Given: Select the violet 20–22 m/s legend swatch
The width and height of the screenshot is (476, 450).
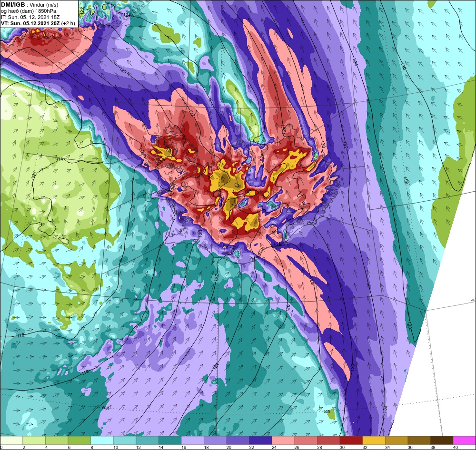Looking at the screenshot, I should click(x=238, y=440).
